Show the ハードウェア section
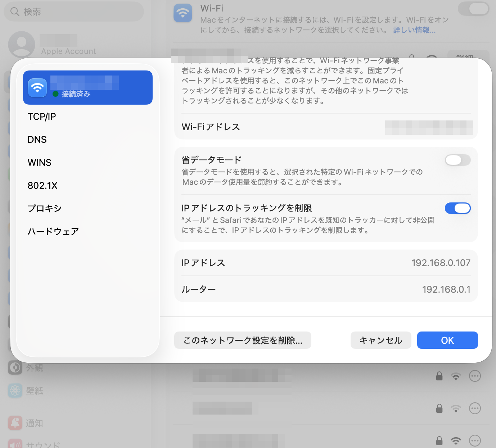This screenshot has width=496, height=448. point(53,232)
